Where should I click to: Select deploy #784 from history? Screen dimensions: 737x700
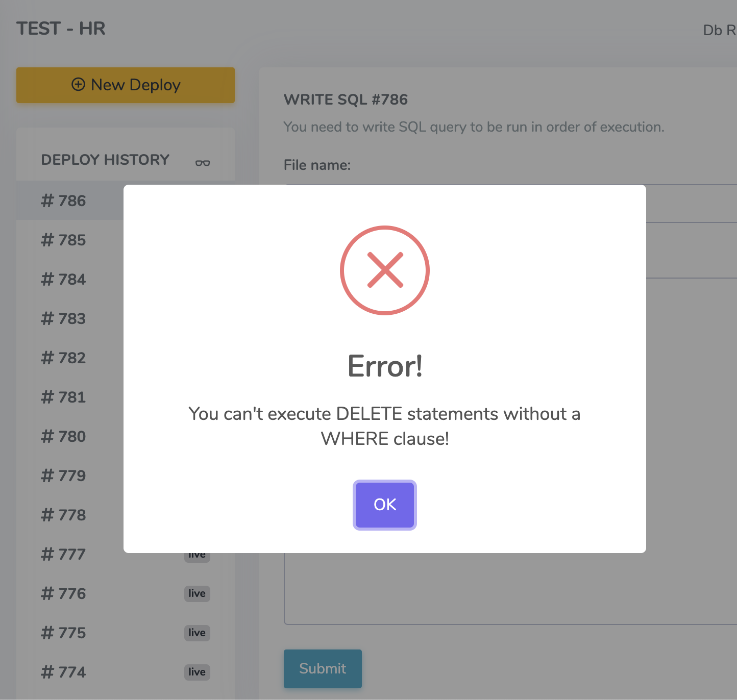[64, 279]
